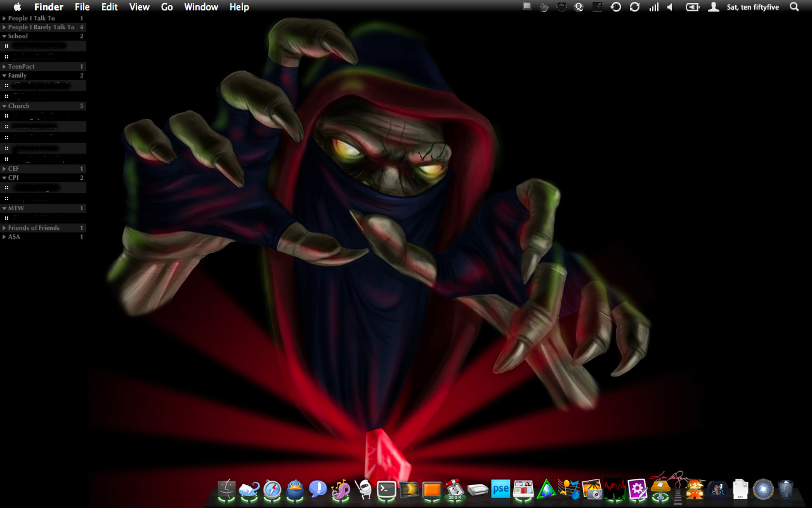This screenshot has width=812, height=508.
Task: Click the circular sync arrows status icon
Action: tap(634, 7)
